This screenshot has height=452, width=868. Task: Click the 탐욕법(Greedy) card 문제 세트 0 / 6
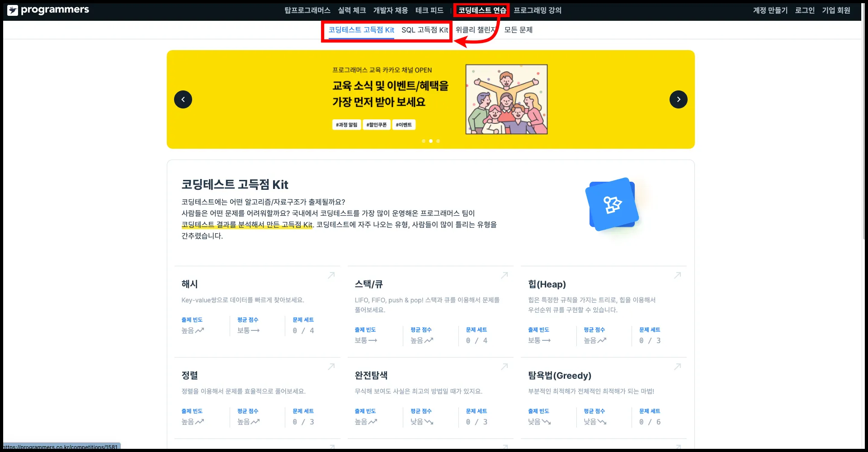pyautogui.click(x=650, y=417)
